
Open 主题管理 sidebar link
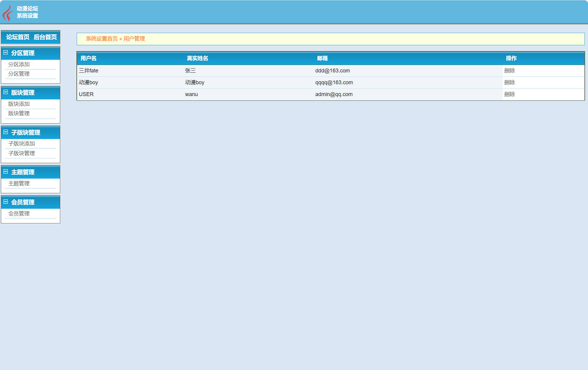(19, 184)
